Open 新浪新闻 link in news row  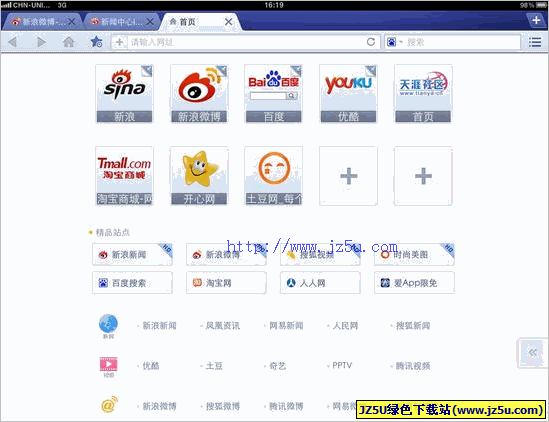[159, 326]
